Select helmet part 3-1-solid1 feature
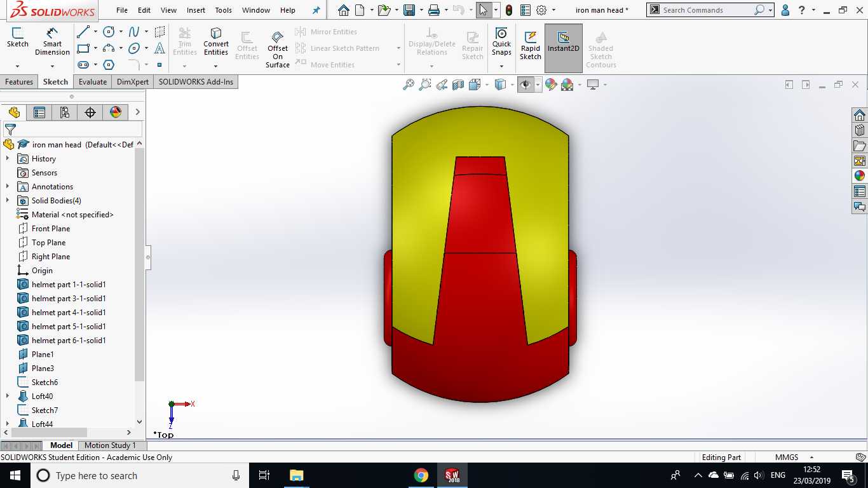The image size is (868, 488). pyautogui.click(x=69, y=299)
